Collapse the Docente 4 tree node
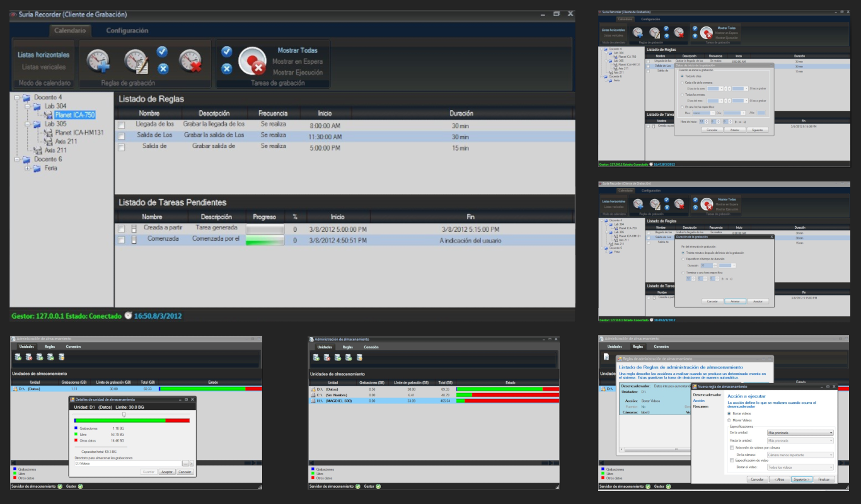 coord(18,98)
